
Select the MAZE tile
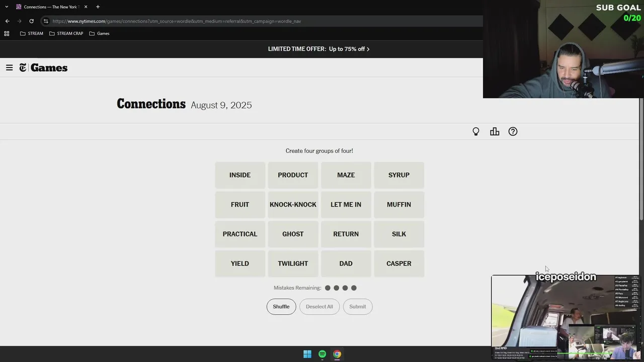pyautogui.click(x=346, y=175)
